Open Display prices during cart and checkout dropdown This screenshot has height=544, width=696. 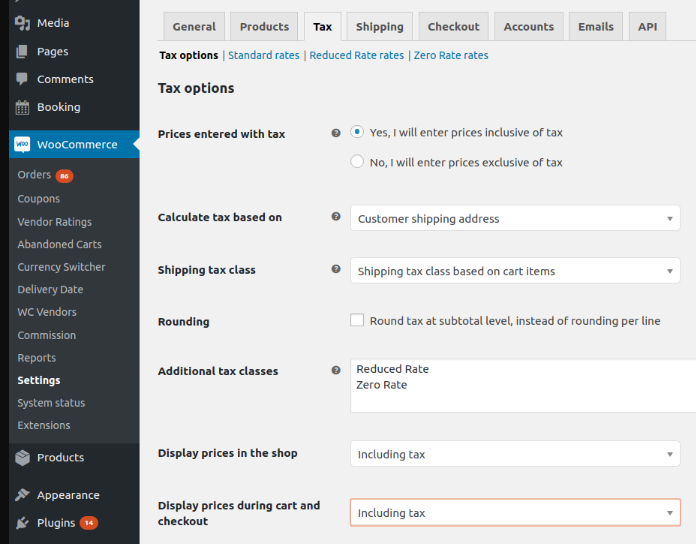pyautogui.click(x=515, y=512)
